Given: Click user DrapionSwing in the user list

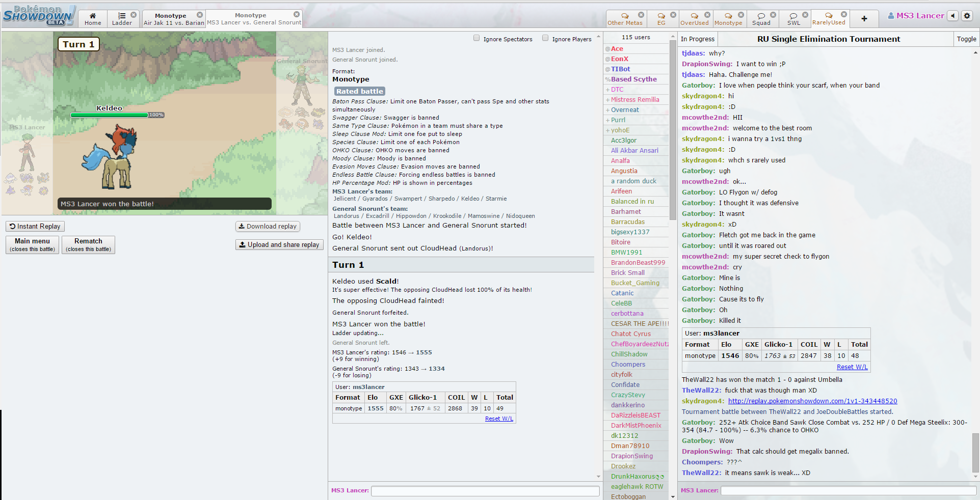Looking at the screenshot, I should [x=632, y=456].
